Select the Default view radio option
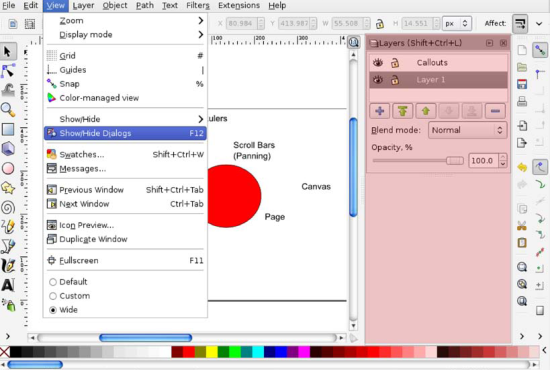This screenshot has height=370, width=550. point(68,282)
